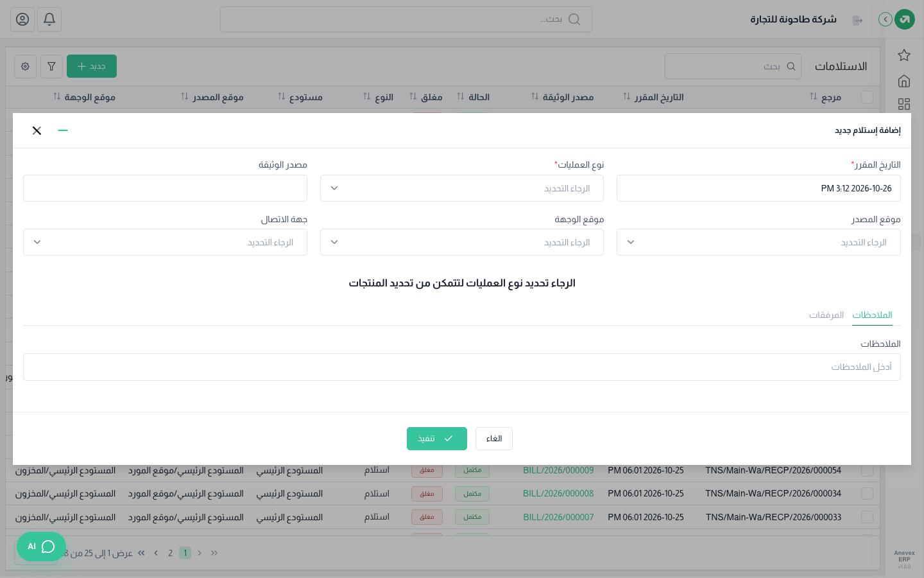This screenshot has width=924, height=578.
Task: Sort by the التاريخ المقرر column
Action: point(653,97)
